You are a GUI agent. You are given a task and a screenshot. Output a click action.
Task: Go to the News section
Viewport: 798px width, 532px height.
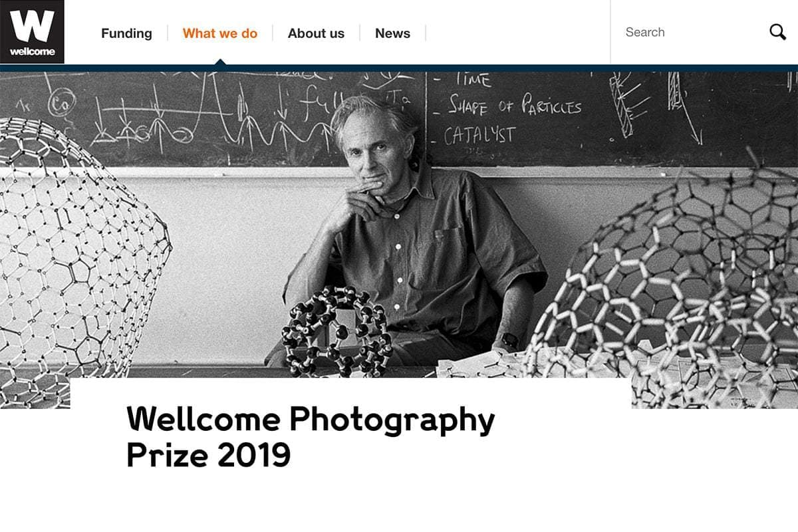(392, 33)
